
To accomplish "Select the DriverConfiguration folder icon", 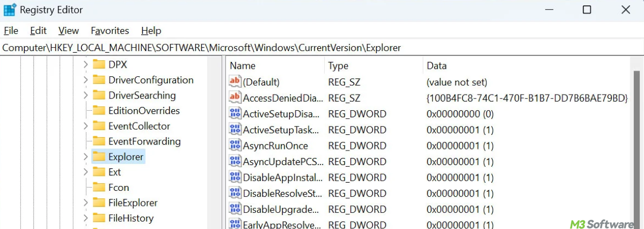I will [x=99, y=80].
